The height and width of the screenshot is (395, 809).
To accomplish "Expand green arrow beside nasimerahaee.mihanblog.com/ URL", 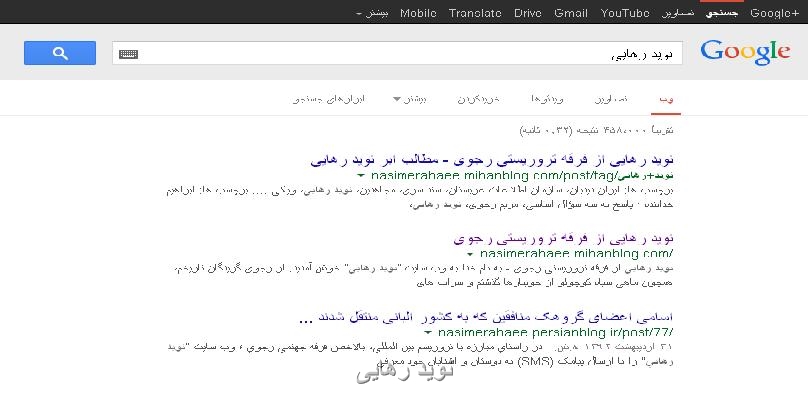I will pos(470,255).
